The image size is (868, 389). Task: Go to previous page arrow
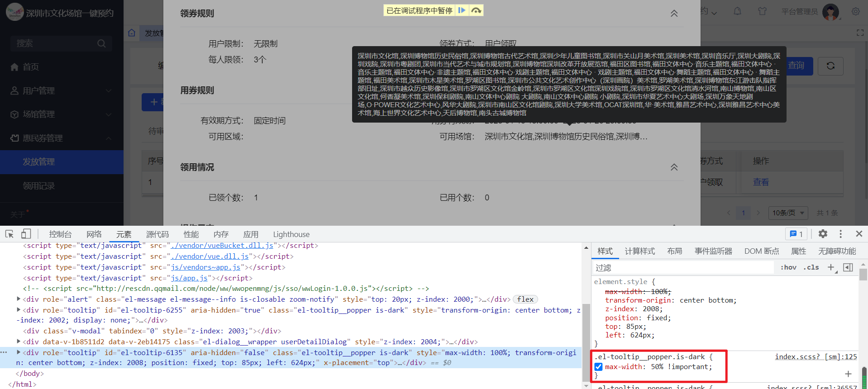(x=729, y=213)
